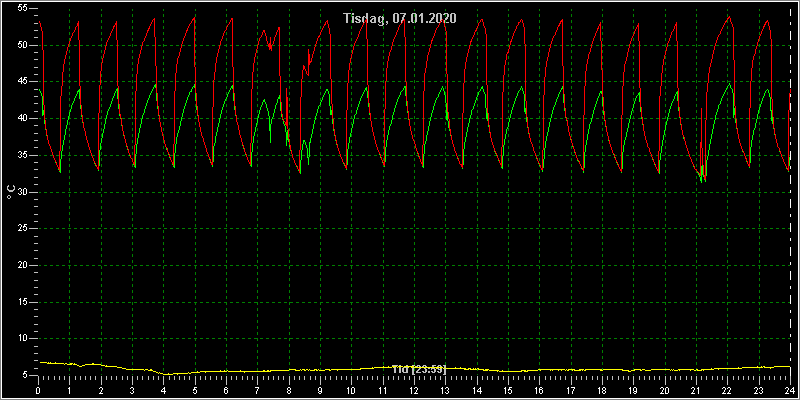
Task: Click the yellow temperature line near hour 4
Action: coord(164,373)
